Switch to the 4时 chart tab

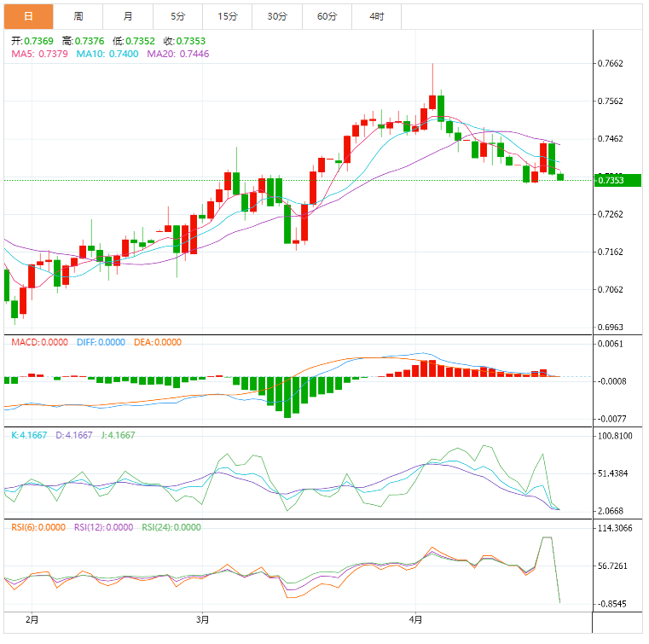pos(377,16)
